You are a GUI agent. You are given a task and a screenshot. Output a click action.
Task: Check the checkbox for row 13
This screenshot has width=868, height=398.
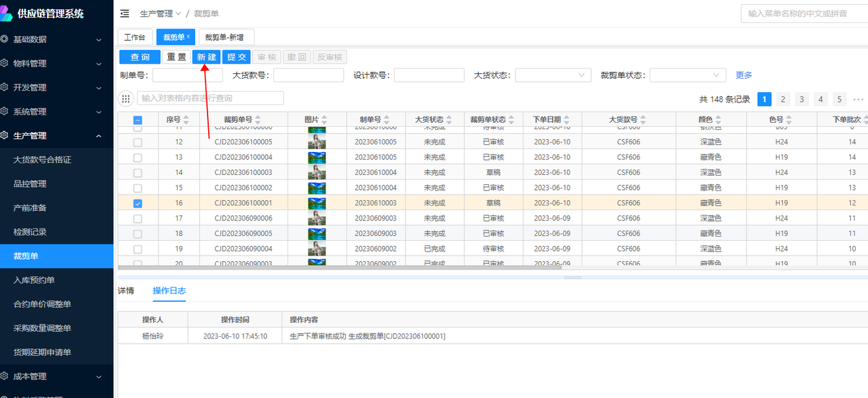point(138,157)
